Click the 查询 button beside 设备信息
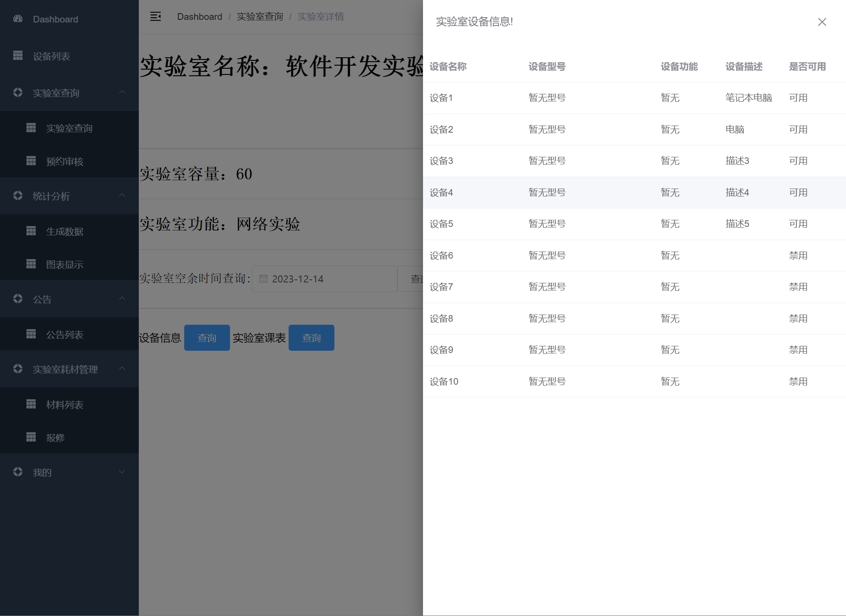The height and width of the screenshot is (616, 846). click(x=207, y=338)
